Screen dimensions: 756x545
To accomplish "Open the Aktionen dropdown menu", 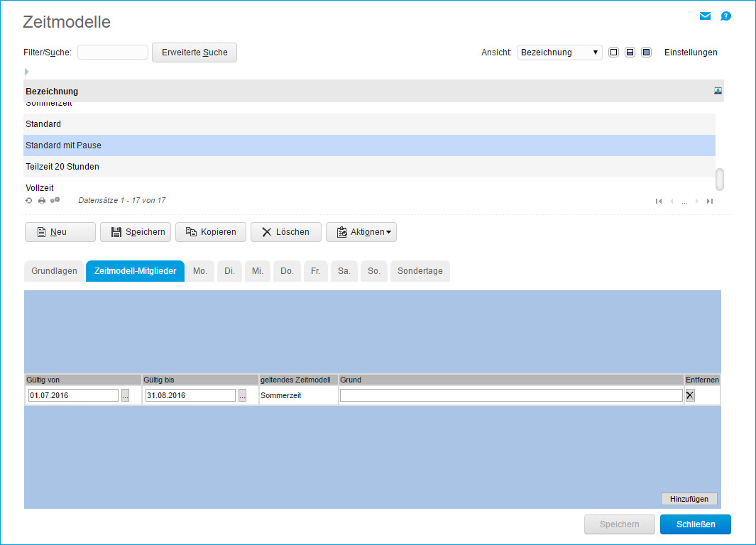I will pos(361,232).
